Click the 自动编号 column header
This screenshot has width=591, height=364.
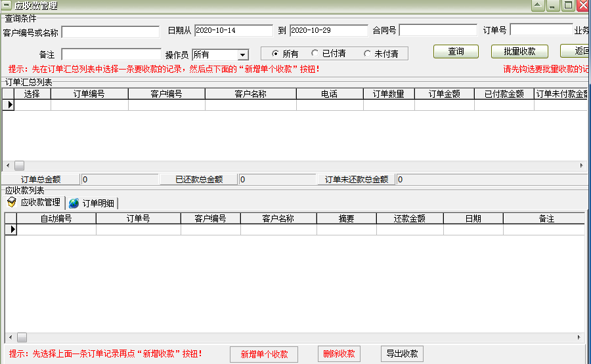click(56, 218)
